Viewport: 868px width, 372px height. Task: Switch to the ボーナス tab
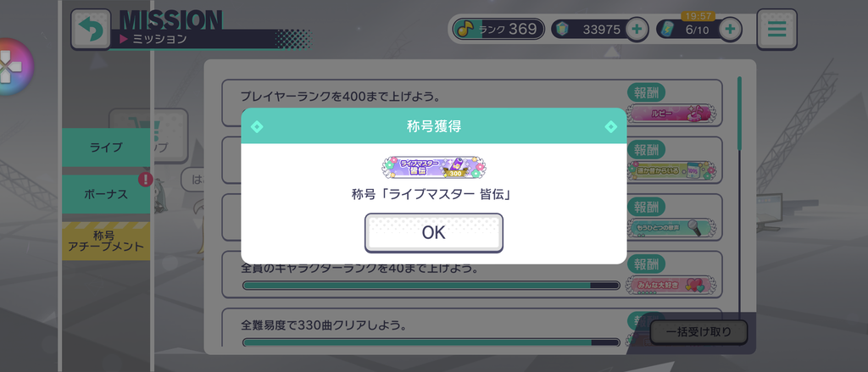click(x=106, y=194)
